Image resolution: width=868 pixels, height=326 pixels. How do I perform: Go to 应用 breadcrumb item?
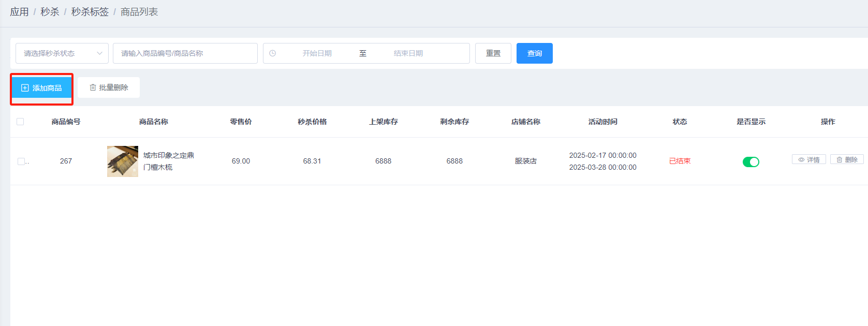tap(19, 12)
